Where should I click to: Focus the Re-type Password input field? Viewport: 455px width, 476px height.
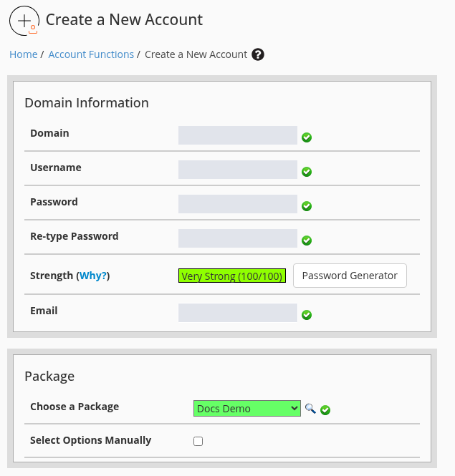tap(238, 238)
